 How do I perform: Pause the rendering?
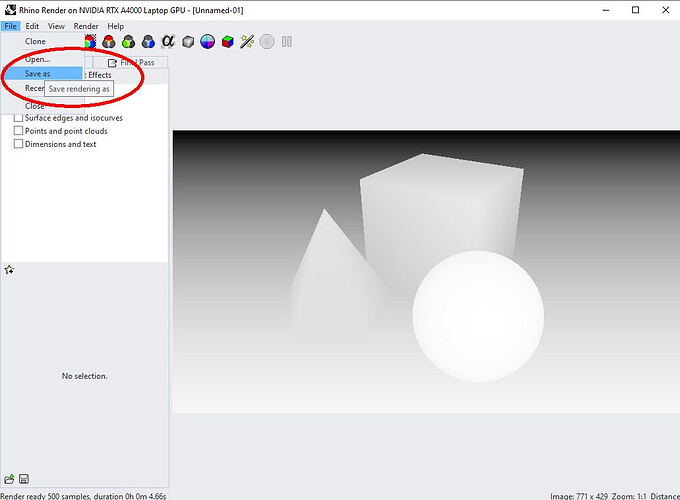coord(287,42)
